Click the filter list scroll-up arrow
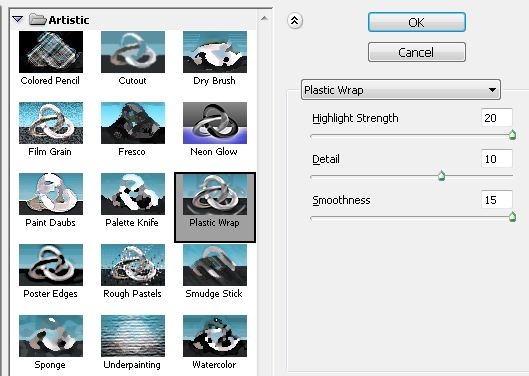 [264, 19]
